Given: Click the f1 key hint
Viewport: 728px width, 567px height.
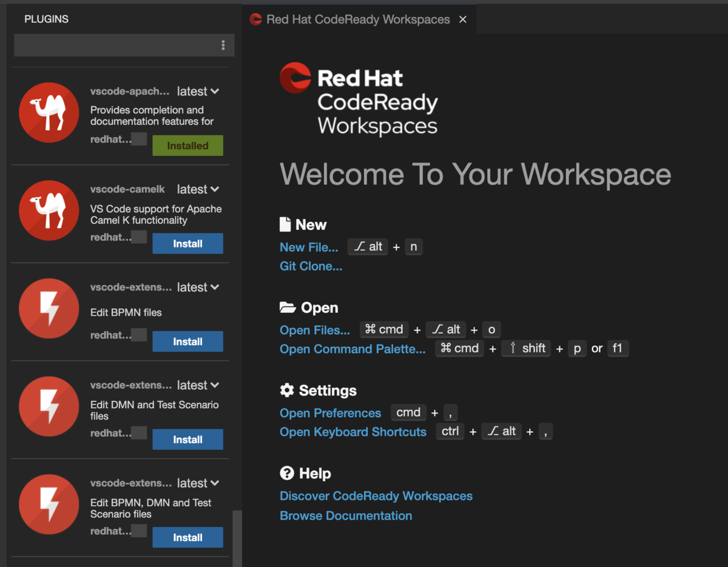Looking at the screenshot, I should point(618,348).
